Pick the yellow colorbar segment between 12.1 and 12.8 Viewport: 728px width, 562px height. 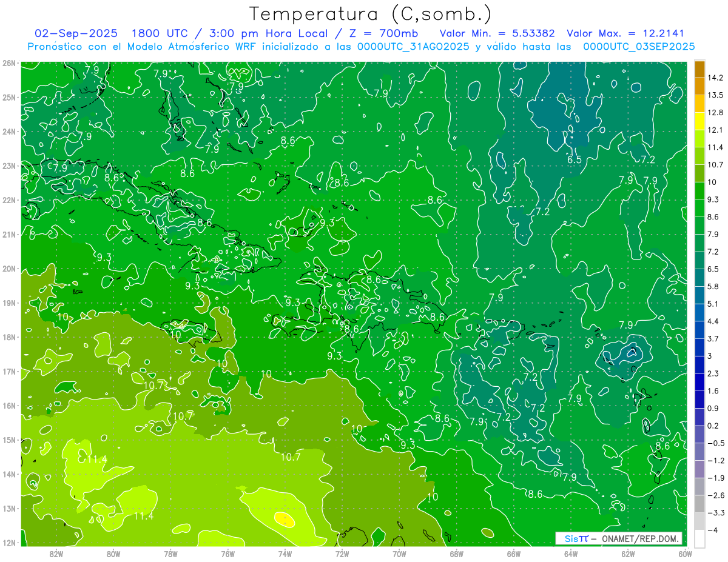[699, 121]
